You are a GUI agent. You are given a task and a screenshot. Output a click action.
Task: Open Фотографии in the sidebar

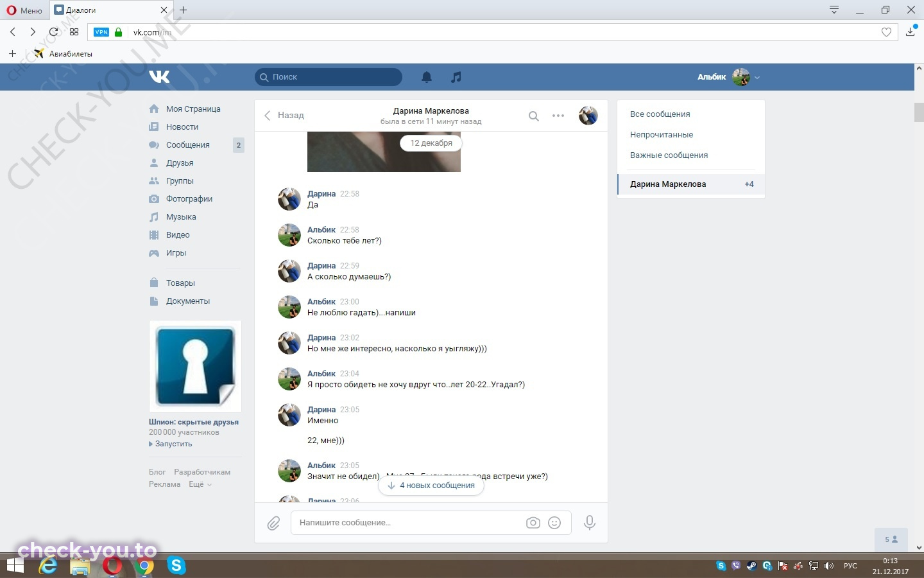(189, 199)
